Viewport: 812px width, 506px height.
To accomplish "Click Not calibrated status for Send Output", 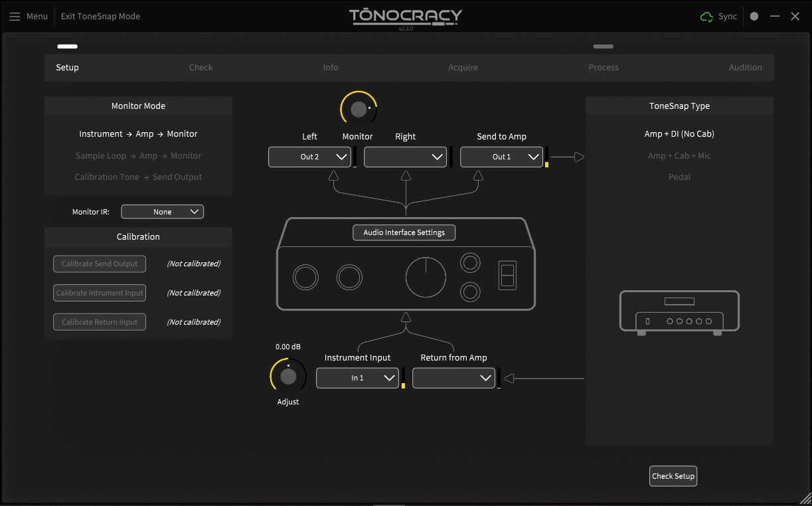I will coord(193,264).
